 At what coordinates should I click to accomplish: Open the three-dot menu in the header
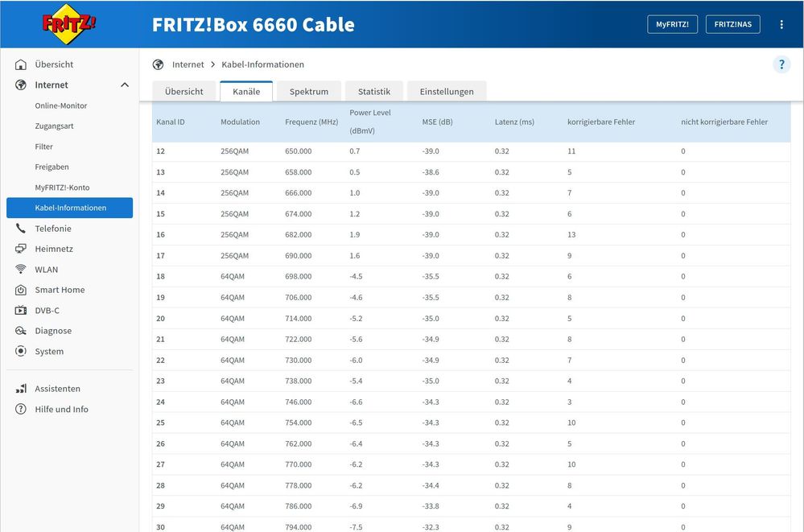point(781,25)
